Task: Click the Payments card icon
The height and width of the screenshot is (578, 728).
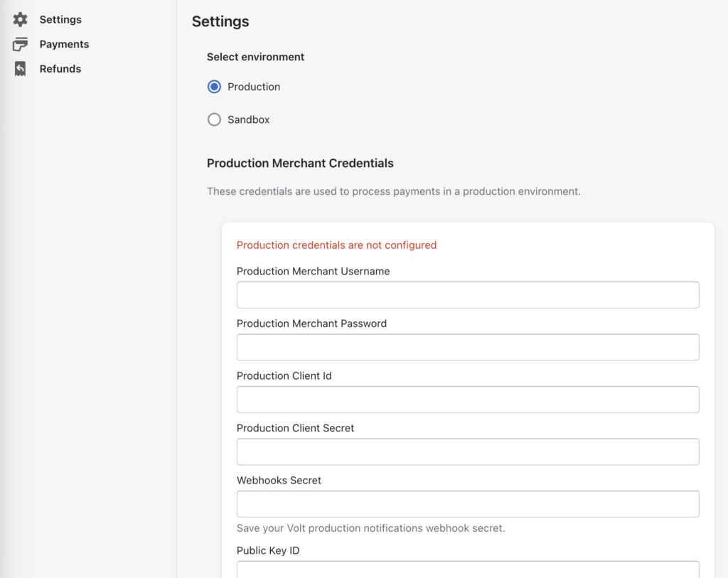Action: (x=20, y=44)
